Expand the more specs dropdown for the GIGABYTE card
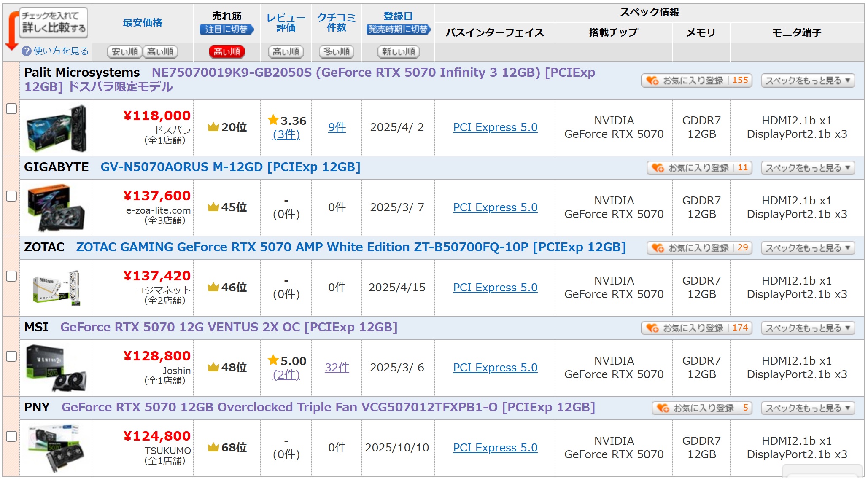This screenshot has height=481, width=868. 807,168
